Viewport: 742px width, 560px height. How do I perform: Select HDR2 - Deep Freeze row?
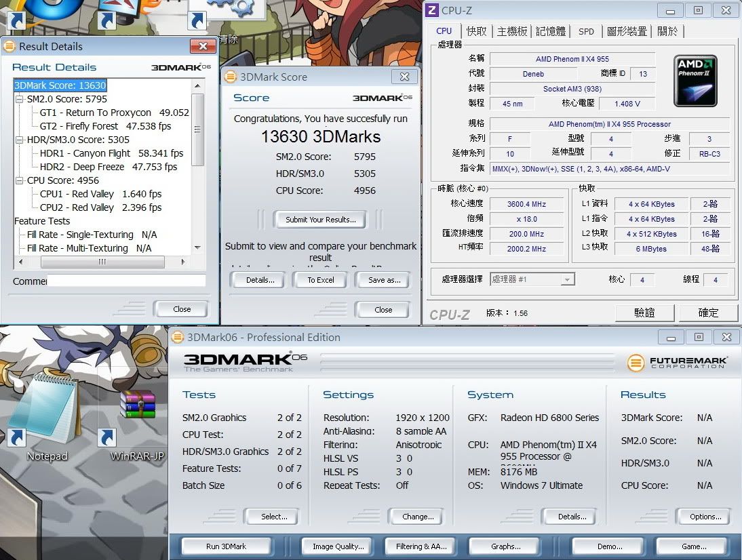pyautogui.click(x=109, y=167)
